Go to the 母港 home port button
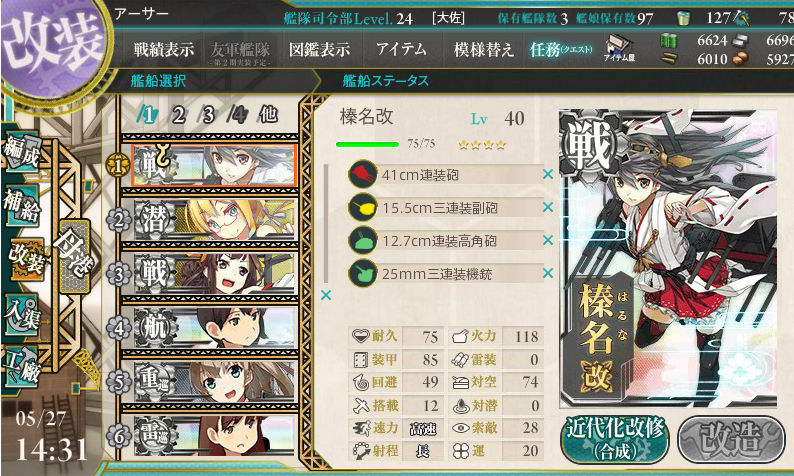Viewport: 794px width, 476px height. coord(75,256)
